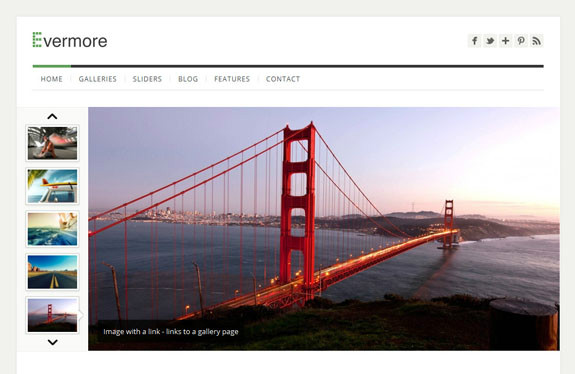Viewport: 575px width, 374px height.
Task: Open the Galleries menu
Action: point(98,79)
